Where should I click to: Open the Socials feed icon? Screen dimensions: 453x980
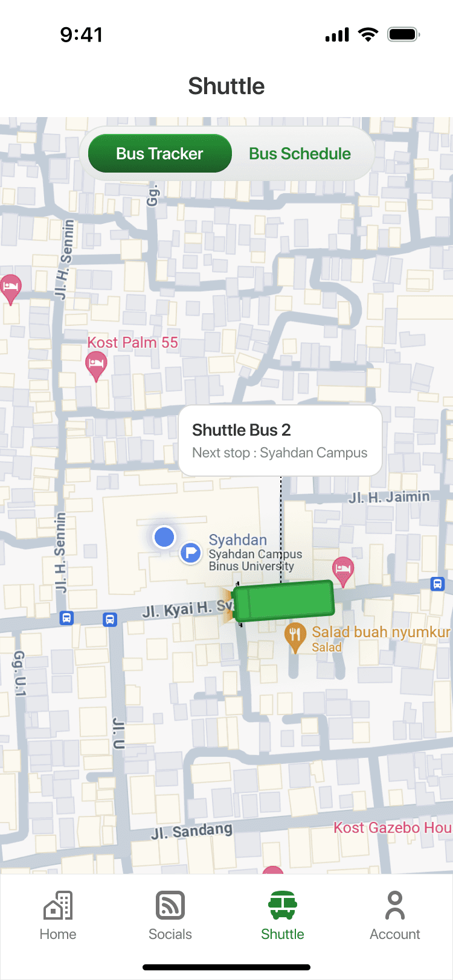[x=170, y=905]
